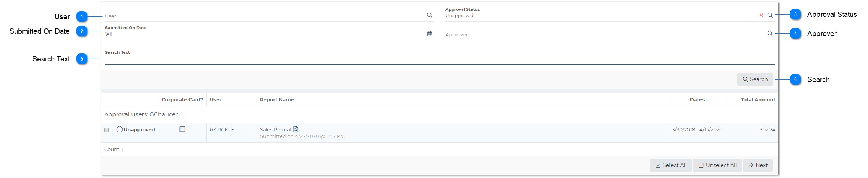The width and height of the screenshot is (868, 178).
Task: Open the GChaucer approval user link
Action: [163, 114]
